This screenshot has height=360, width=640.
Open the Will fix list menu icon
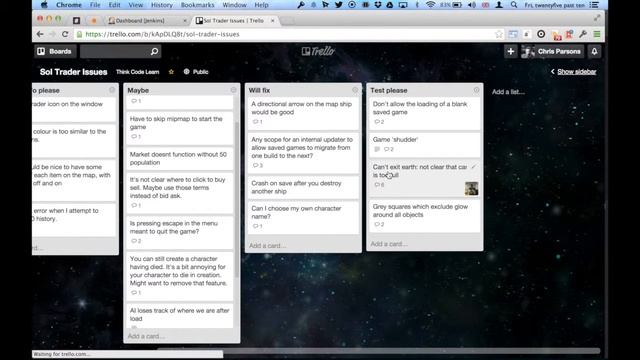tap(355, 90)
